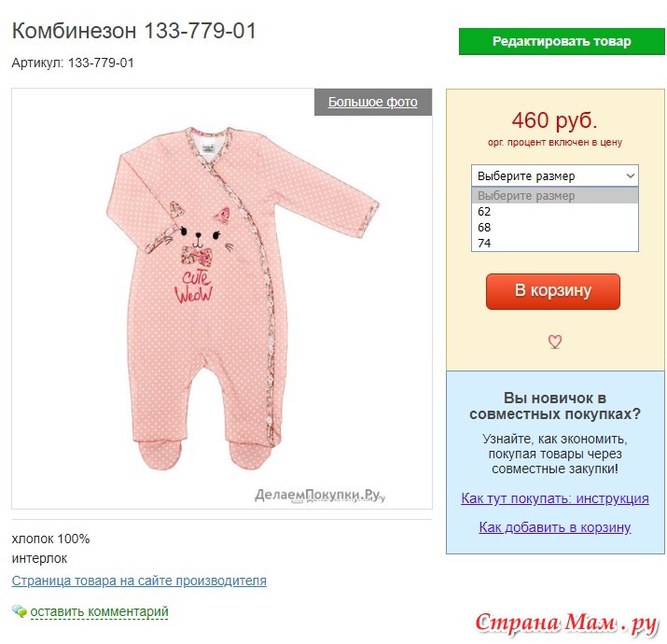Add item with В корзину button
The height and width of the screenshot is (644, 667).
pyautogui.click(x=553, y=291)
